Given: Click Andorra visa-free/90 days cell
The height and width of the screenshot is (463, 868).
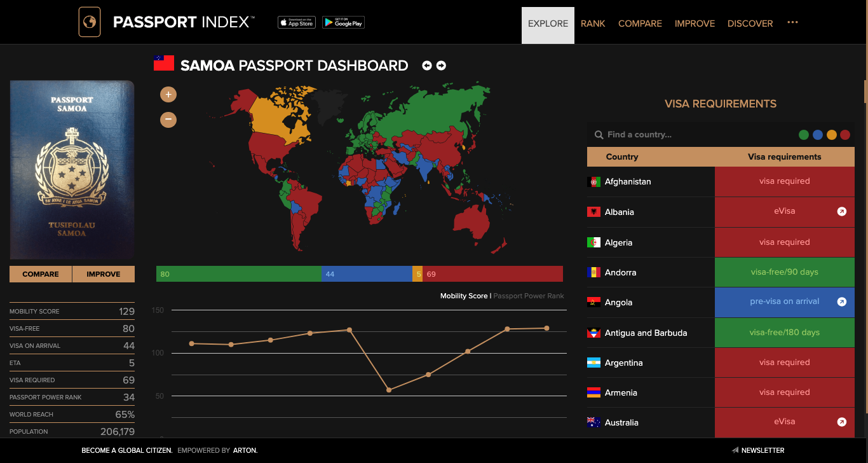Looking at the screenshot, I should (x=785, y=272).
